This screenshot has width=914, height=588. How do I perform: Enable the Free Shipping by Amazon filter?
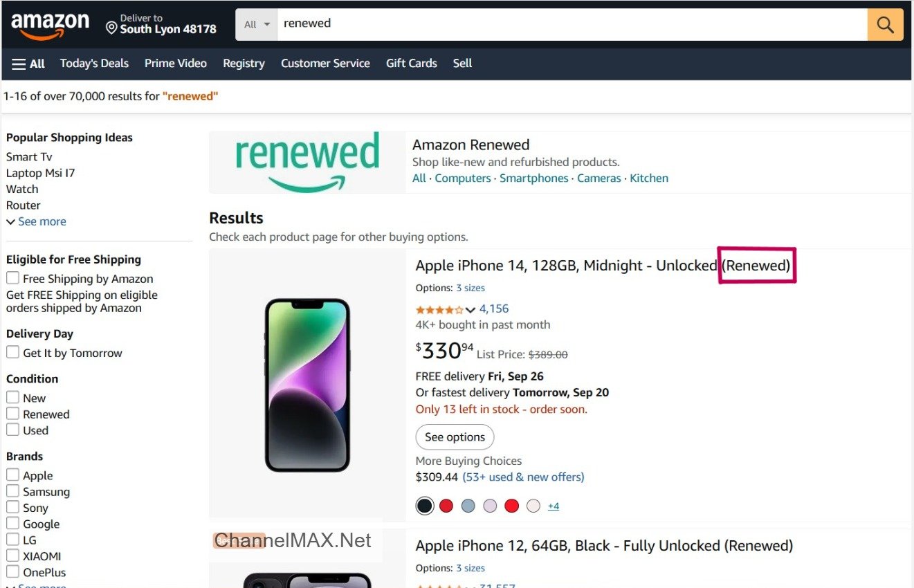tap(12, 278)
